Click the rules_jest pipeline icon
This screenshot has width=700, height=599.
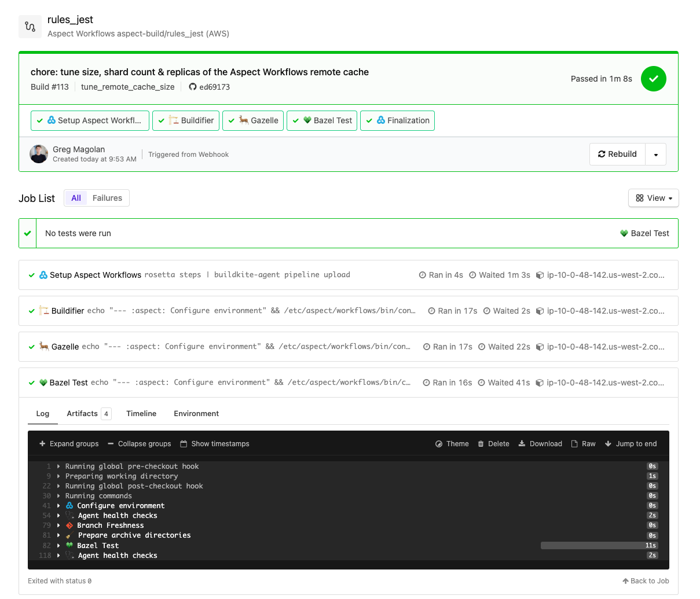30,27
